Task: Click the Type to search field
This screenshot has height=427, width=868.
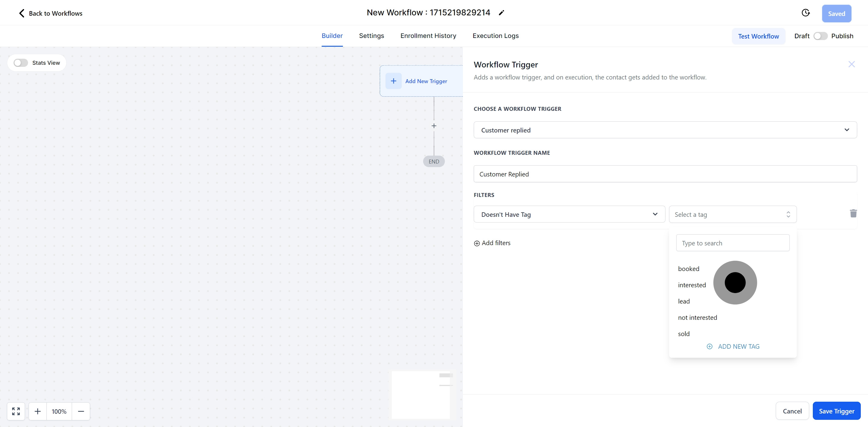Action: [733, 243]
